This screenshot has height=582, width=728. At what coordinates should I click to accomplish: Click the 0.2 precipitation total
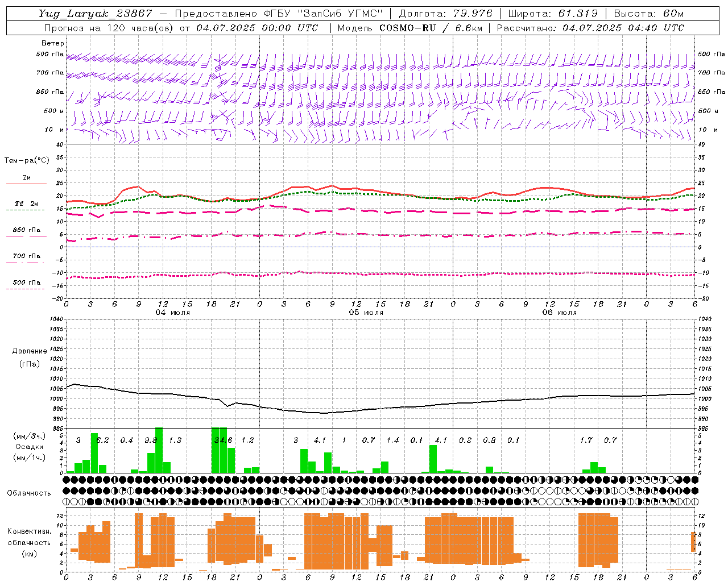click(x=465, y=440)
